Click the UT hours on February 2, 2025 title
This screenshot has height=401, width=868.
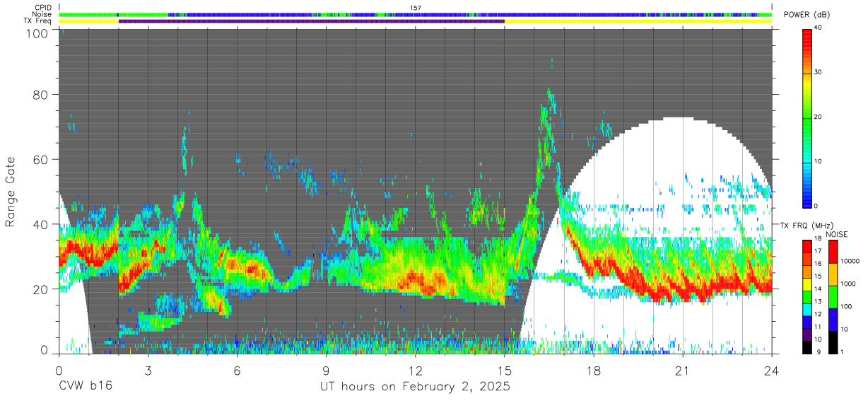[x=415, y=387]
